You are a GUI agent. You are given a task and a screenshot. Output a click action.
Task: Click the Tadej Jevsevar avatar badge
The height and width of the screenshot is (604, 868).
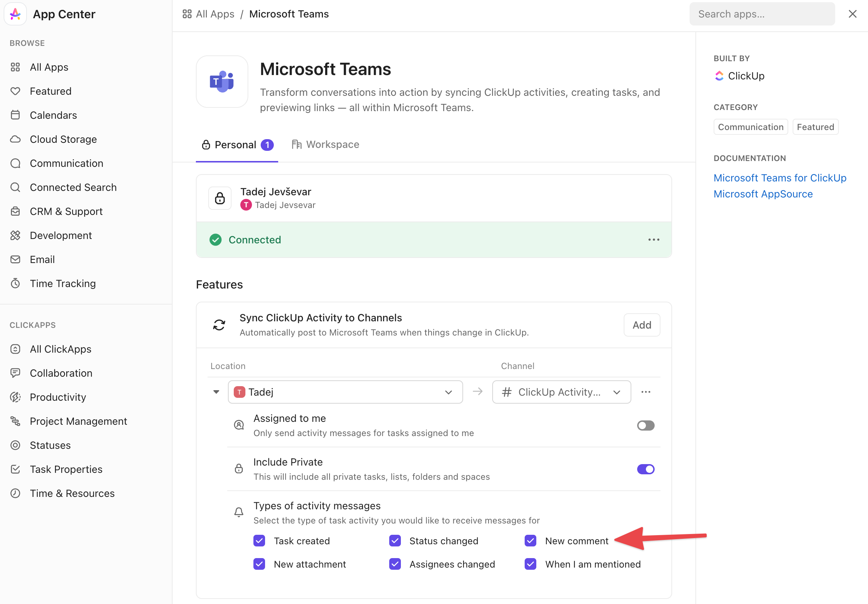click(246, 205)
